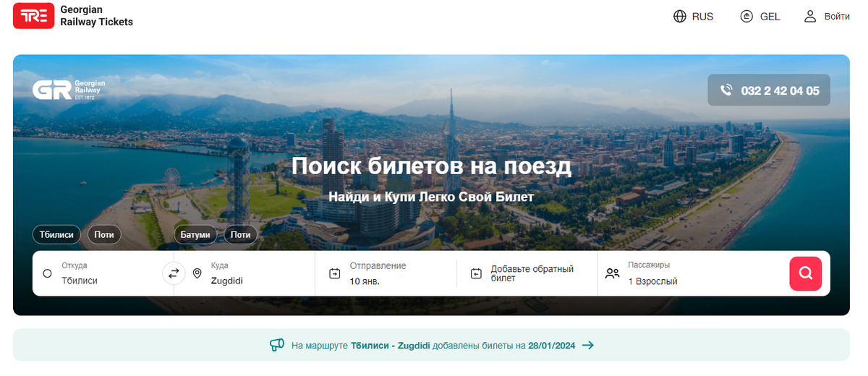The width and height of the screenshot is (868, 376).
Task: Click the destination pin icon
Action: pos(197,273)
